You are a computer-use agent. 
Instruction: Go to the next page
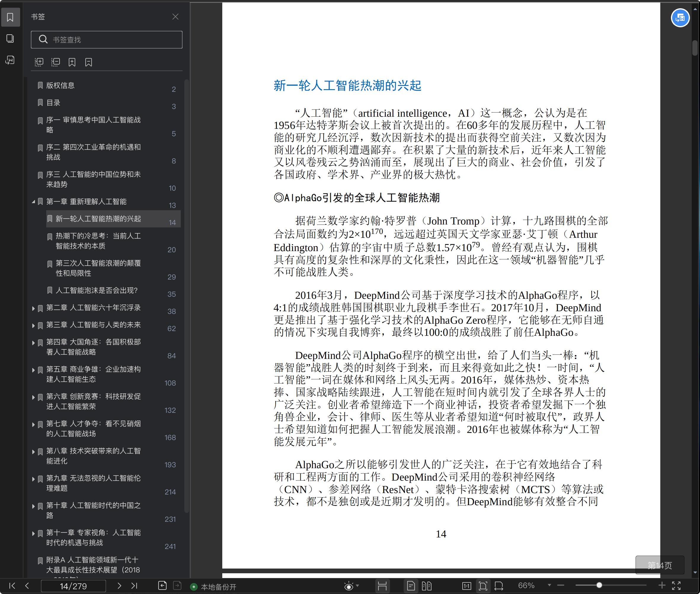pos(119,586)
